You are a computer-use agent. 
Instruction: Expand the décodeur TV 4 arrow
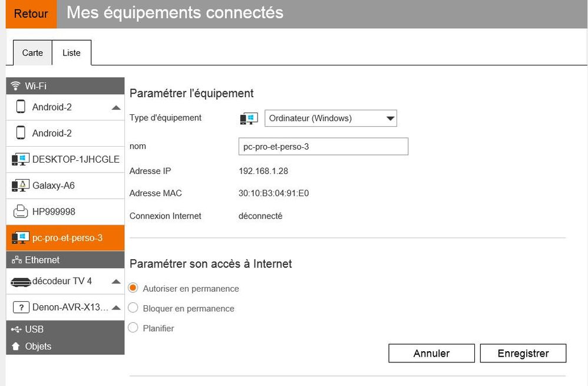116,282
